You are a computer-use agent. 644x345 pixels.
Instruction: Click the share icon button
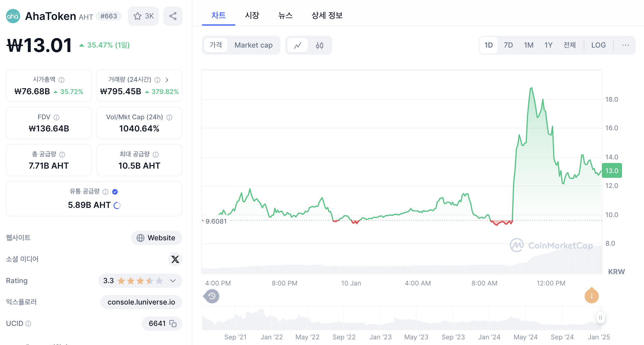click(x=173, y=16)
